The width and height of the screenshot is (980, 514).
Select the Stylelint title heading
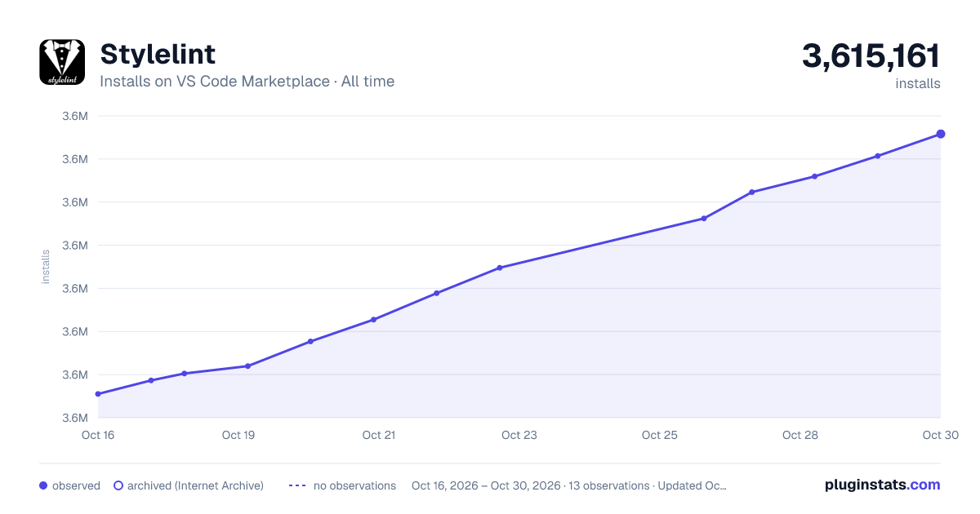click(158, 54)
